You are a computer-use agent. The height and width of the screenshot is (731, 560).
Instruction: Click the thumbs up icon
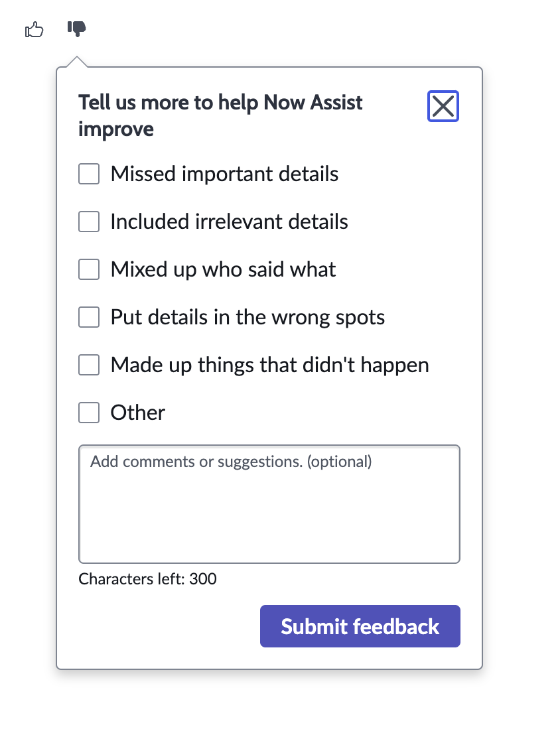point(34,30)
